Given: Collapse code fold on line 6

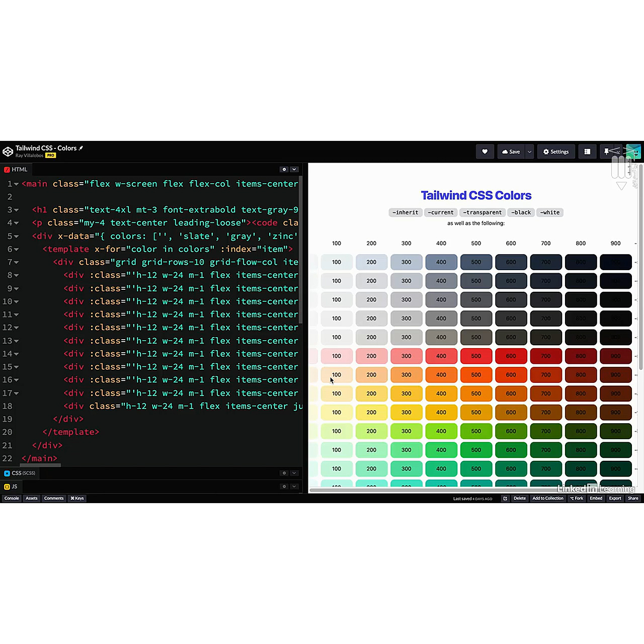Looking at the screenshot, I should click(17, 250).
